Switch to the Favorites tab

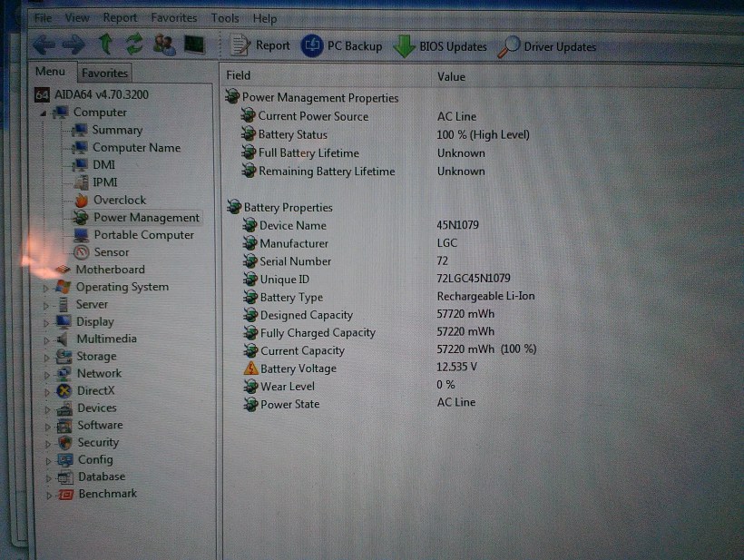coord(104,73)
